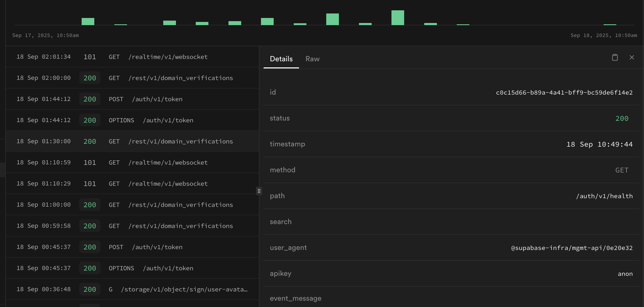Click the tallest bar in the histogram

click(x=398, y=18)
